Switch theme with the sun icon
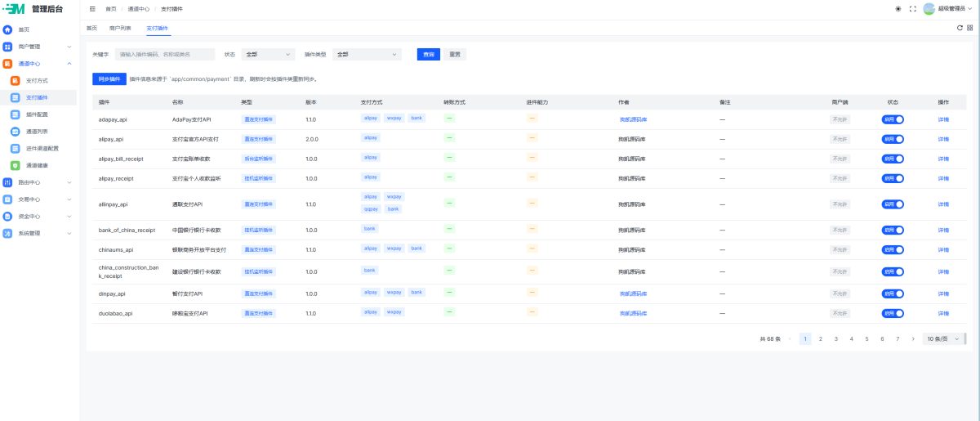Image resolution: width=980 pixels, height=421 pixels. 898,8
